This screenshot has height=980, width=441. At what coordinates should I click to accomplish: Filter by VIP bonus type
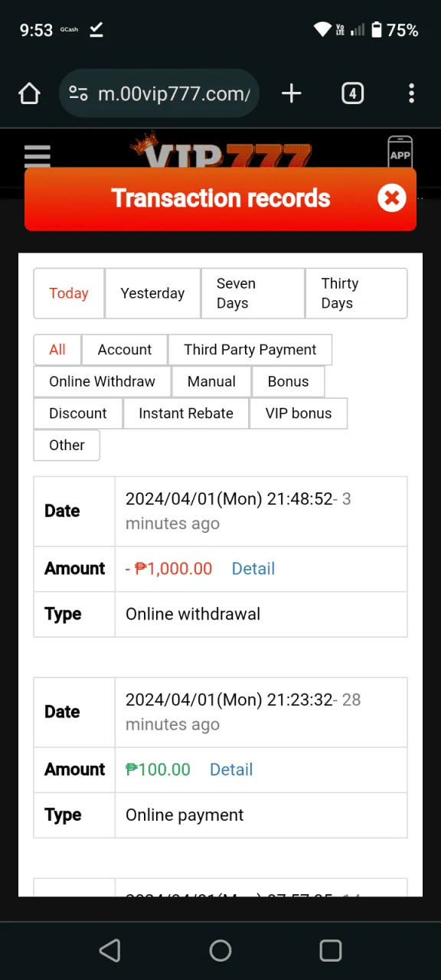point(299,413)
